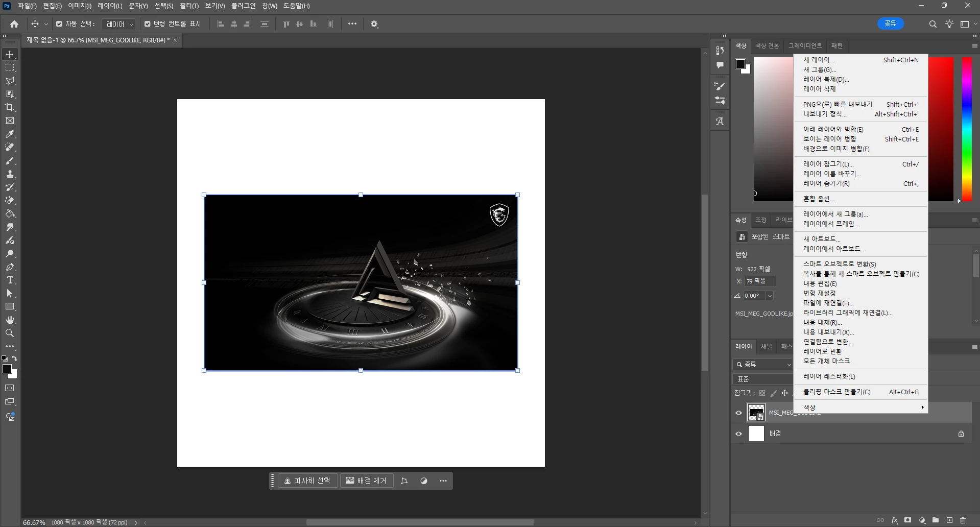This screenshot has height=527, width=980.
Task: Toggle lock transparent pixels next to 잠그기
Action: (762, 393)
